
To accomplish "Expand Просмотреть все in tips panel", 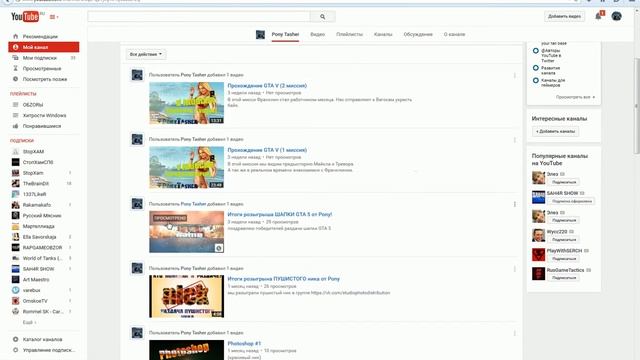I will pyautogui.click(x=575, y=97).
